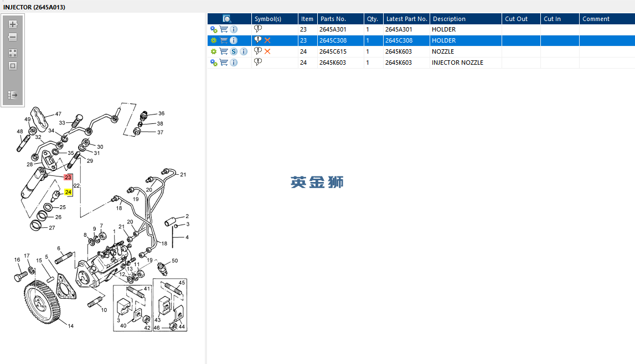The height and width of the screenshot is (364, 635).
Task: Select callout 23 highlighted red in diagram
Action: (68, 177)
